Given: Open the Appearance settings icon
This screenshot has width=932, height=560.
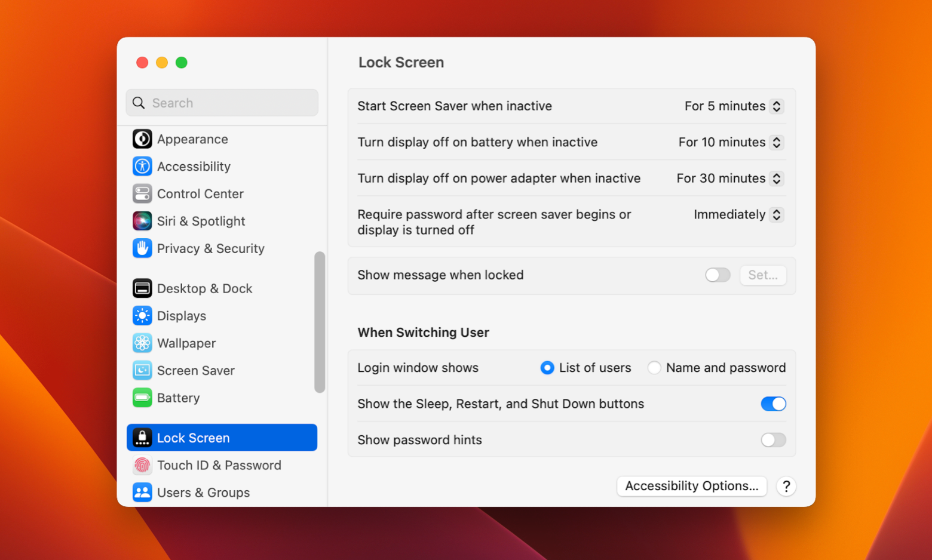Looking at the screenshot, I should (142, 139).
